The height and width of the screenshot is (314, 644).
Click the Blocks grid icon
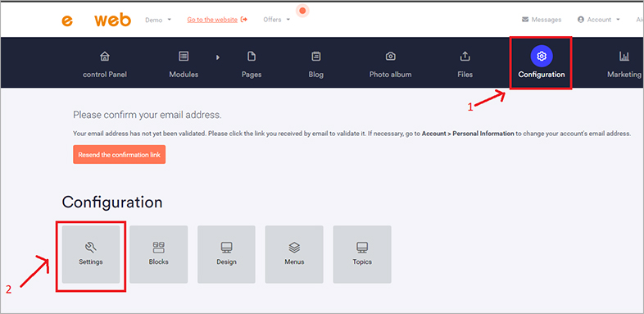click(x=158, y=247)
